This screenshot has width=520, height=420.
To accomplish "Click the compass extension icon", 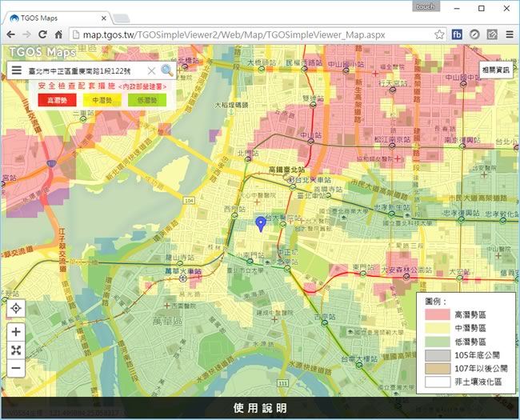I will tap(474, 34).
